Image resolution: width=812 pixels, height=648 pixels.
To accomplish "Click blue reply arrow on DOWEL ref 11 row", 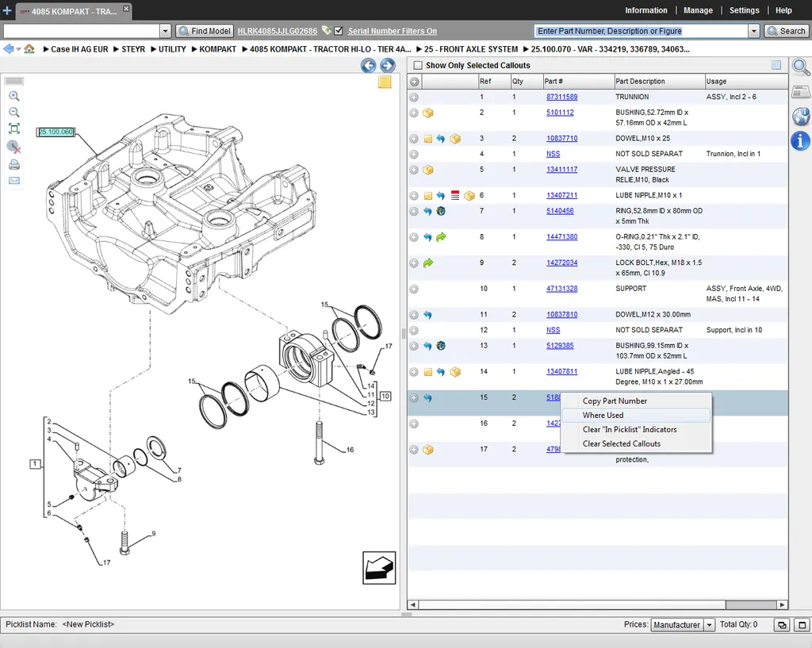I will 427,315.
